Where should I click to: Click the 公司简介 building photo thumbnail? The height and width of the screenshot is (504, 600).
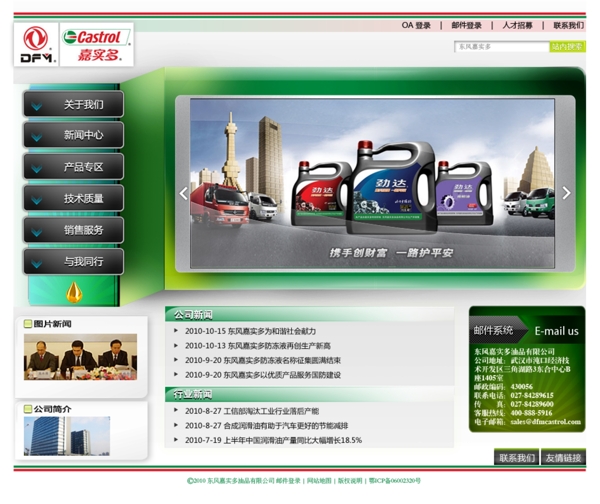(67, 436)
